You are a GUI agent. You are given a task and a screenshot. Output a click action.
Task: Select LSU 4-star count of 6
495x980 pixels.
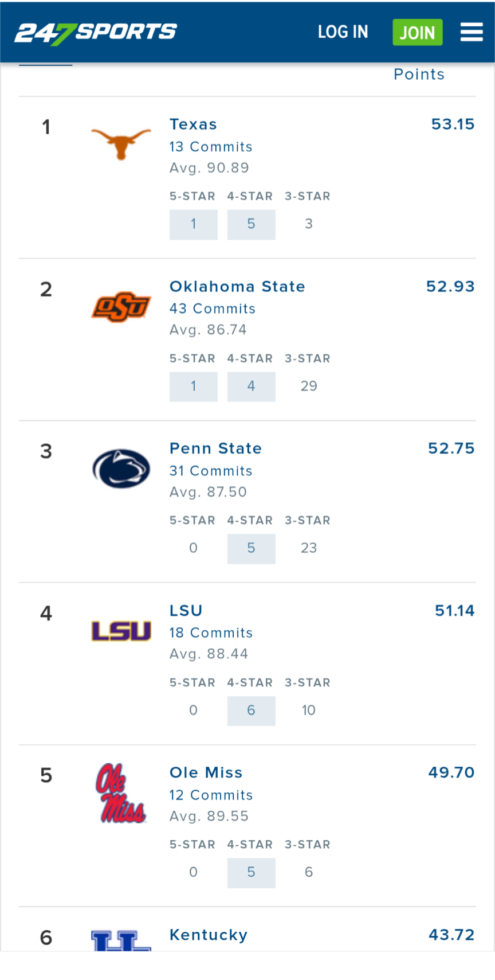[x=251, y=710]
